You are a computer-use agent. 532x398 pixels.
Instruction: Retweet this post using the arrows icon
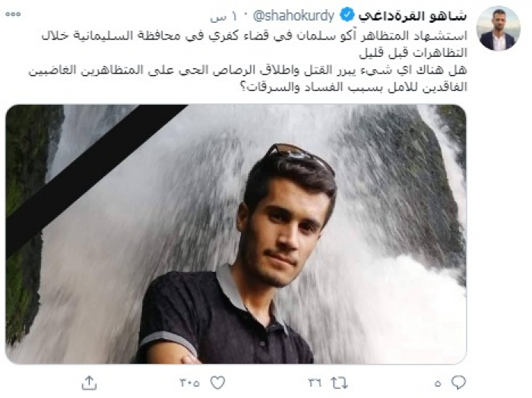click(x=339, y=383)
